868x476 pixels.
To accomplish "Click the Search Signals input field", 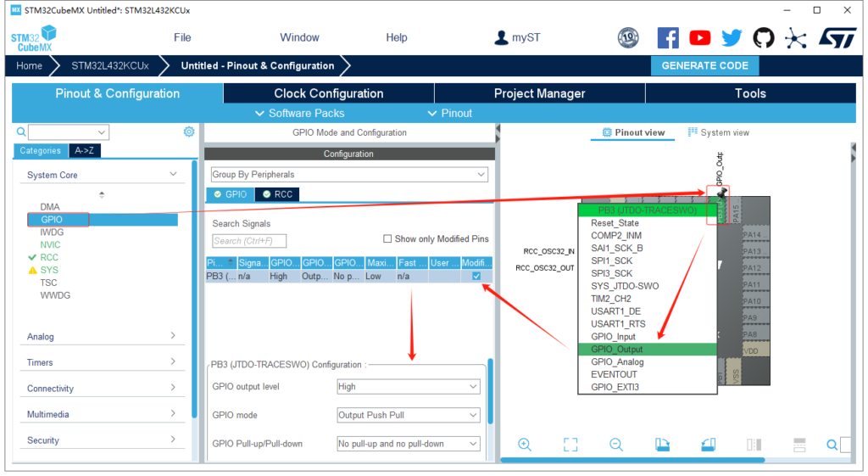I will coord(249,241).
